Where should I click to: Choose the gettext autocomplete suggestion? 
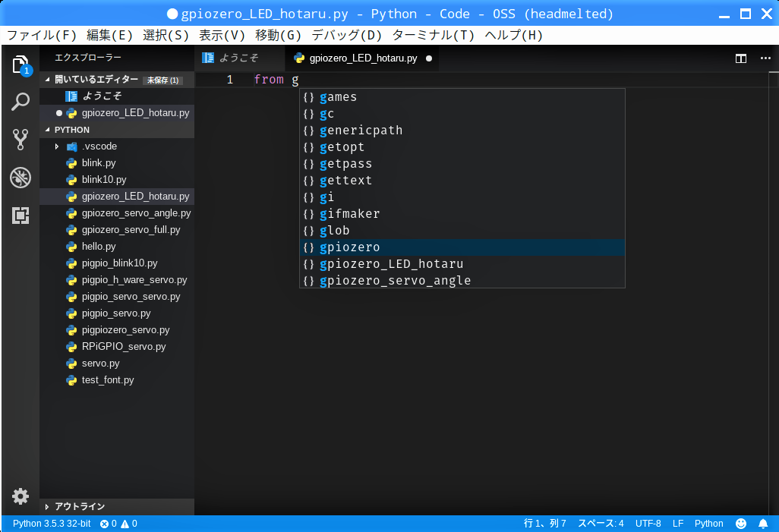pyautogui.click(x=462, y=181)
